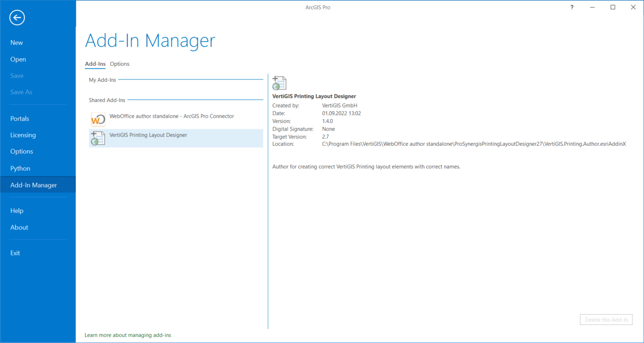Click New in the sidebar
This screenshot has height=343, width=644.
coord(16,42)
